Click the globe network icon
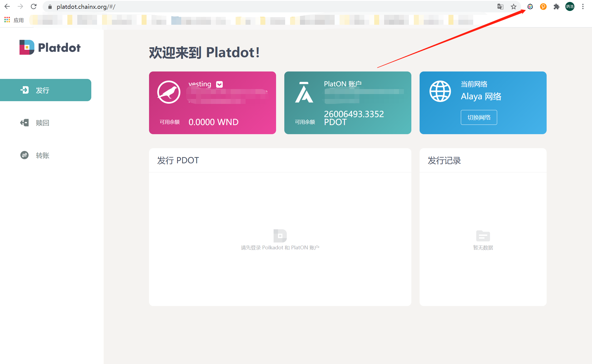The width and height of the screenshot is (592, 364). 440,91
